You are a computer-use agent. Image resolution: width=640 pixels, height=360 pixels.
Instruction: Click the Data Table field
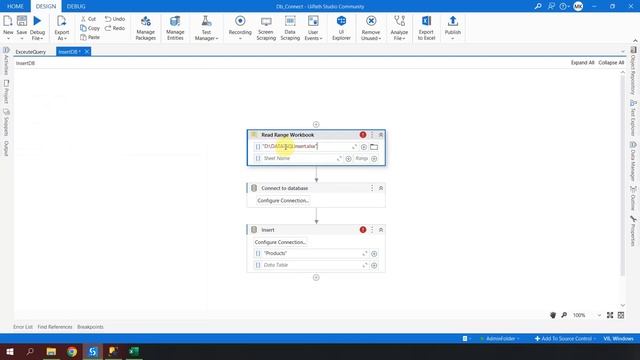[311, 265]
